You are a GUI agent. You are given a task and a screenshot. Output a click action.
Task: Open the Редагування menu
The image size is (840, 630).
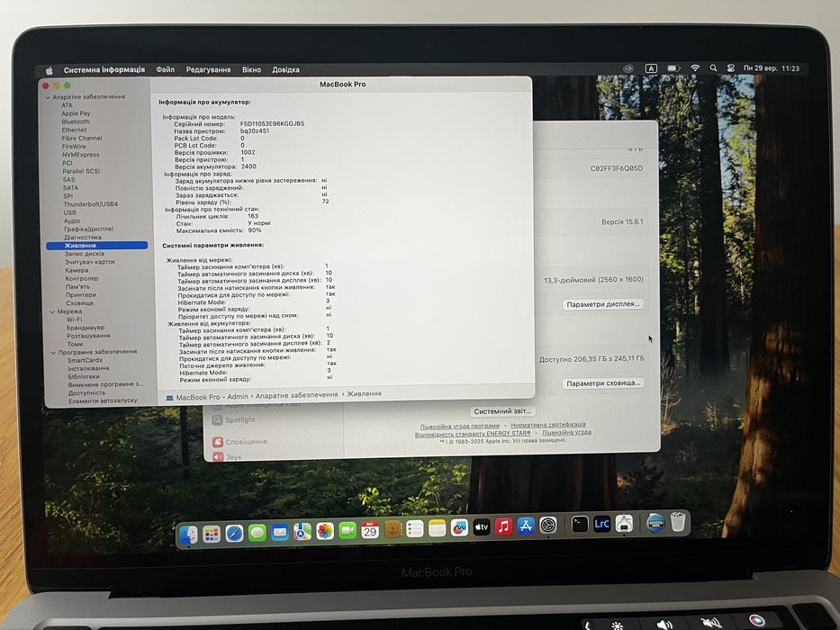(x=208, y=69)
